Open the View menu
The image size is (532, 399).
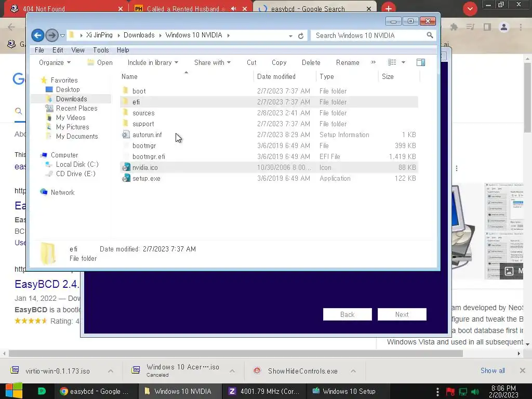[x=78, y=50]
